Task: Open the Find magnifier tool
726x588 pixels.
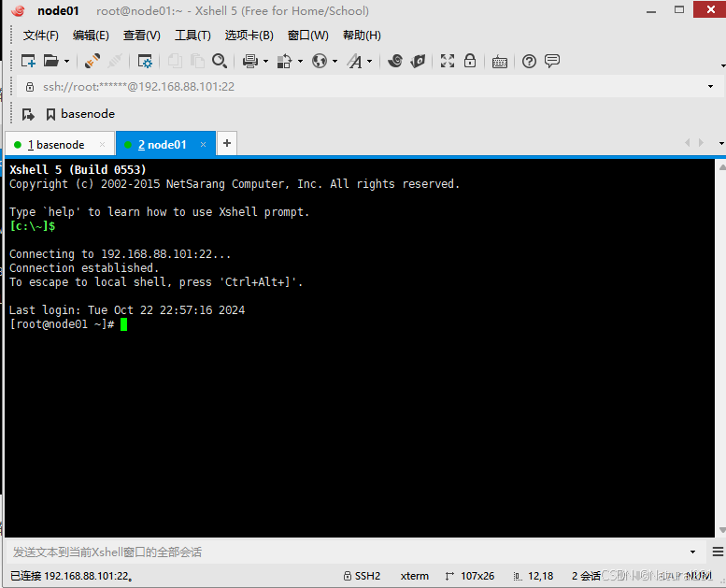Action: [x=220, y=61]
